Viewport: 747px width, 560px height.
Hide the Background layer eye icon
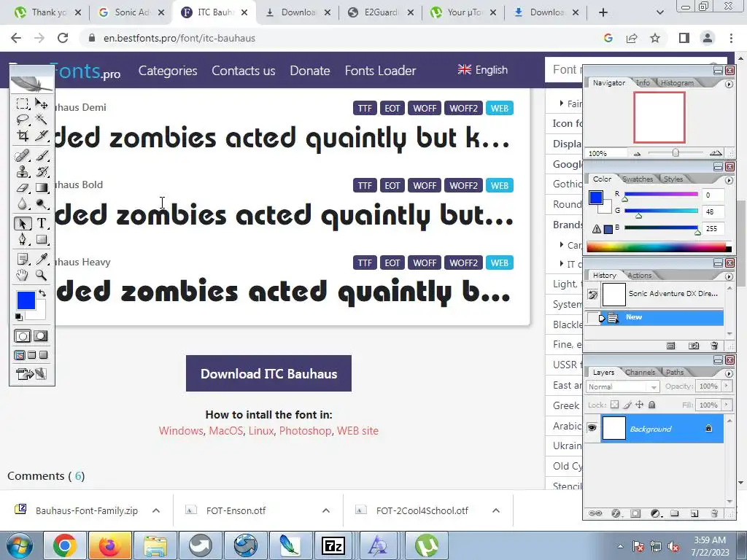coord(592,427)
